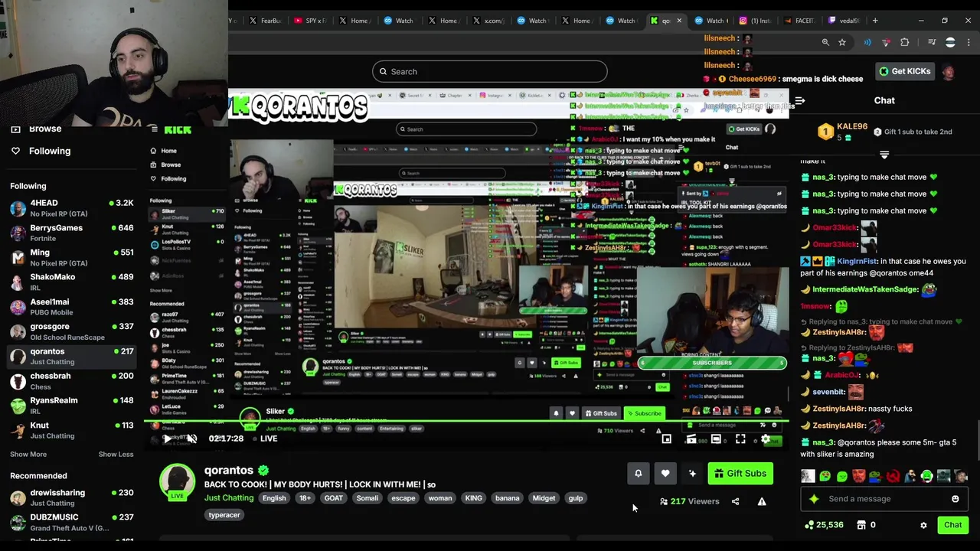Open chessbrah channel in sidebar
Image resolution: width=980 pixels, height=551 pixels.
pos(71,380)
